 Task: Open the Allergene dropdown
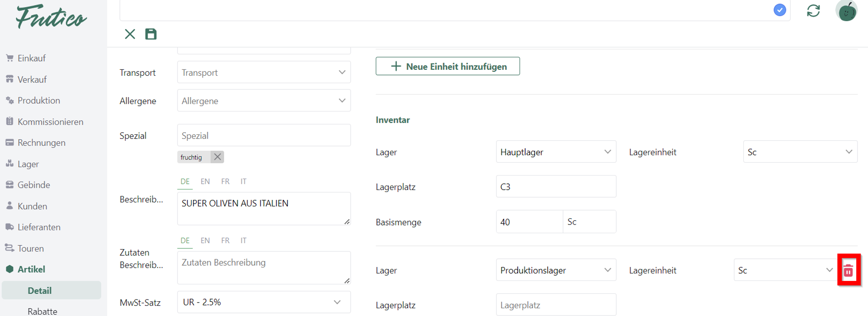pos(264,101)
